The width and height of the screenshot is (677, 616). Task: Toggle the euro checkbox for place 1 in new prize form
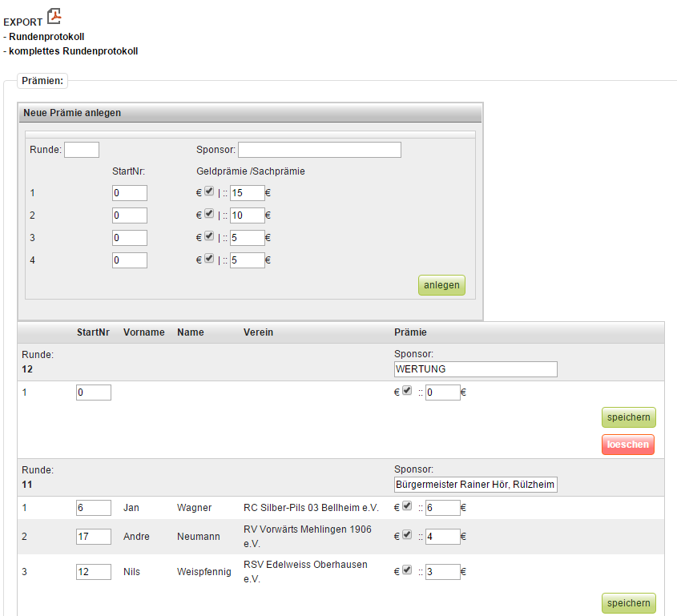209,191
